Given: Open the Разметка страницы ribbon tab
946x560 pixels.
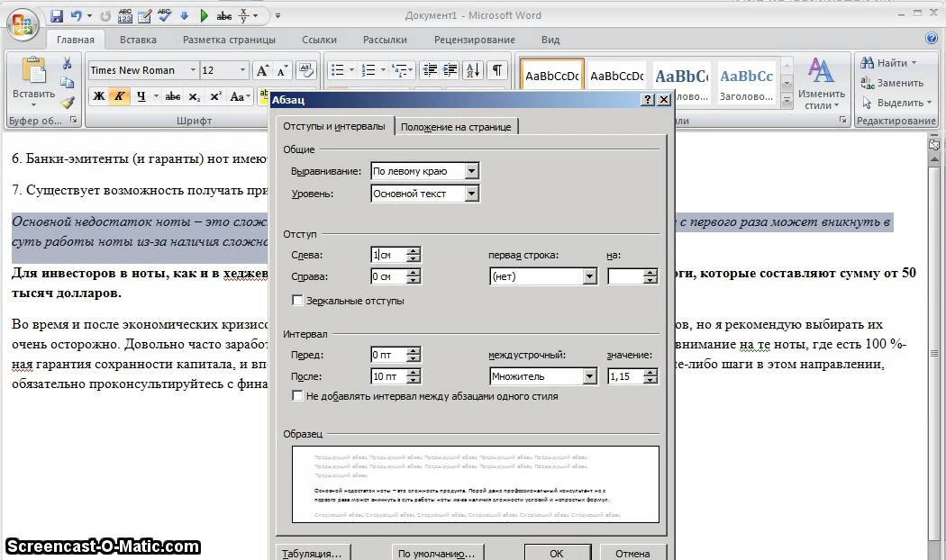Looking at the screenshot, I should 229,40.
